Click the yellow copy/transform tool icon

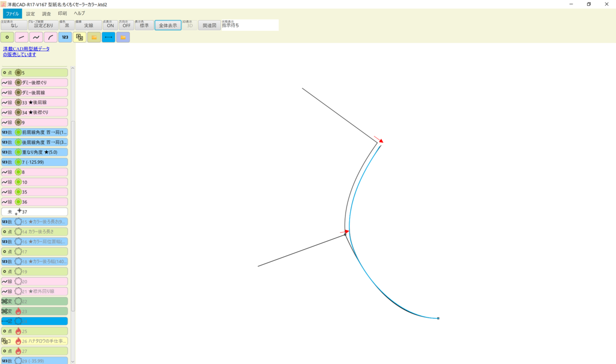pyautogui.click(x=80, y=37)
